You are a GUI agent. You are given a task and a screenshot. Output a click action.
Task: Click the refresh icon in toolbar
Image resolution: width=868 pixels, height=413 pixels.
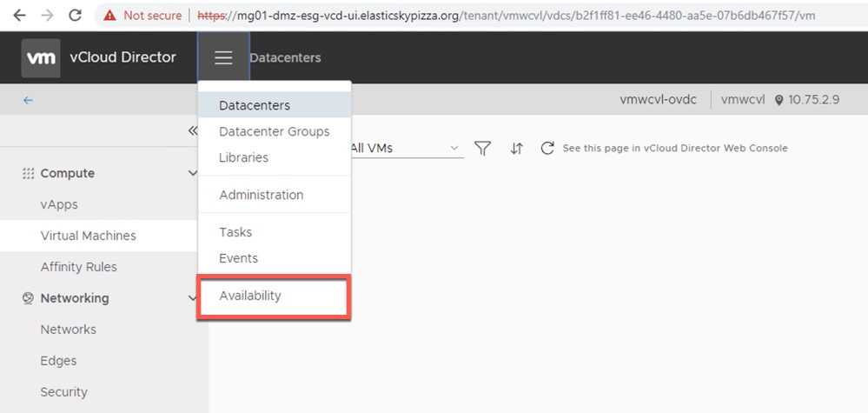[x=547, y=148]
